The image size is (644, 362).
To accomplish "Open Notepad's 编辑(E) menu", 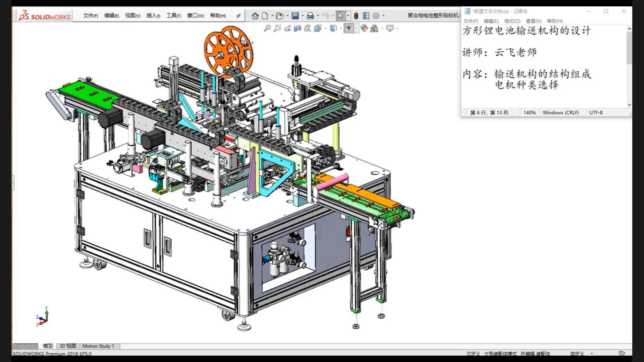I will coord(491,21).
